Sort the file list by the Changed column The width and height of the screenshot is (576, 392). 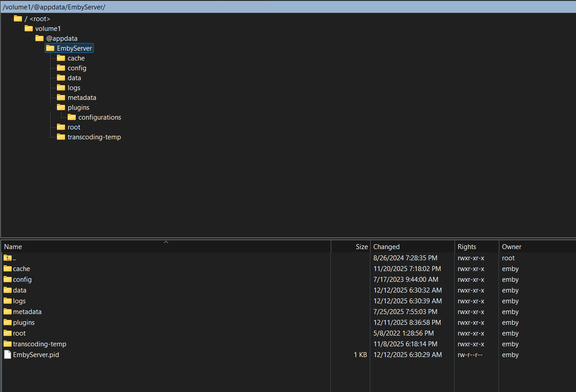click(x=412, y=246)
